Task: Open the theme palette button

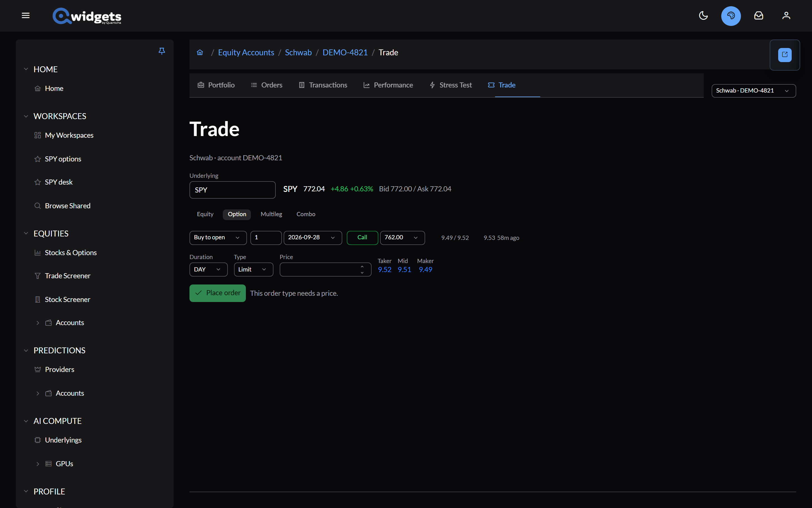Action: point(731,16)
